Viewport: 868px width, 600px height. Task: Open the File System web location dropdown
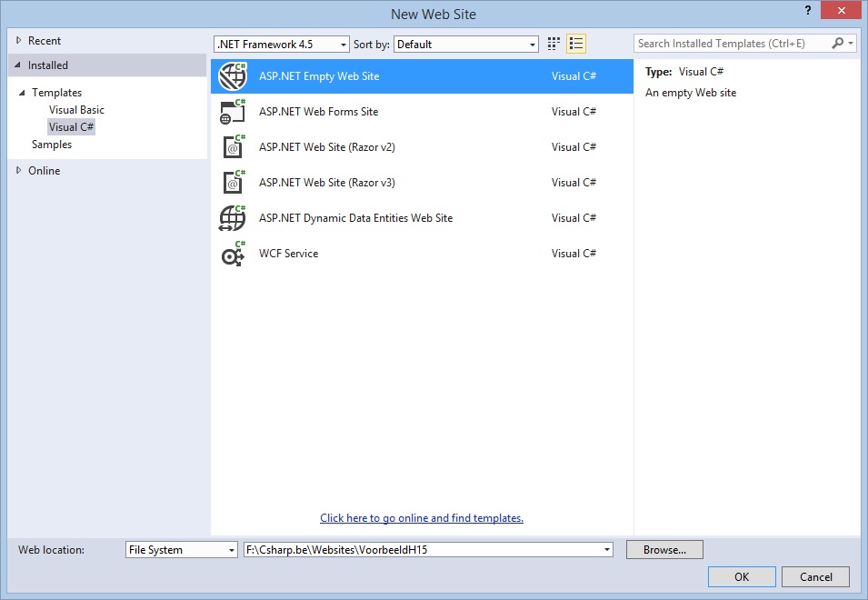(182, 550)
